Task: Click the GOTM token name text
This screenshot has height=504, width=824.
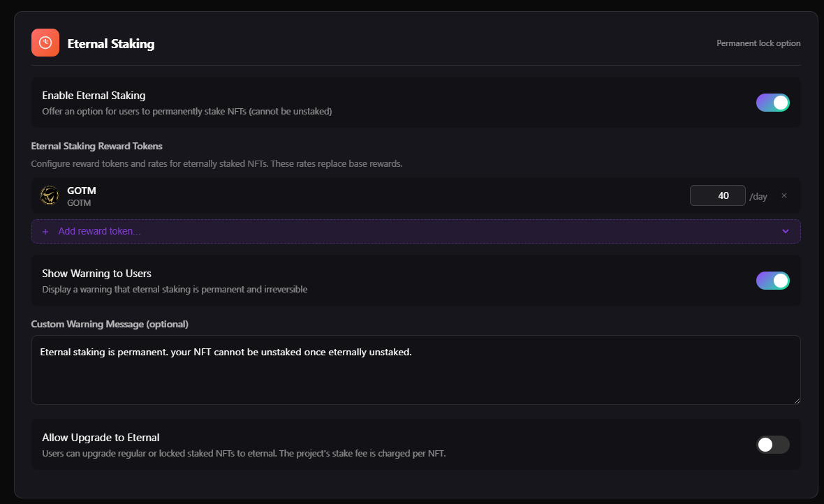Action: (81, 190)
